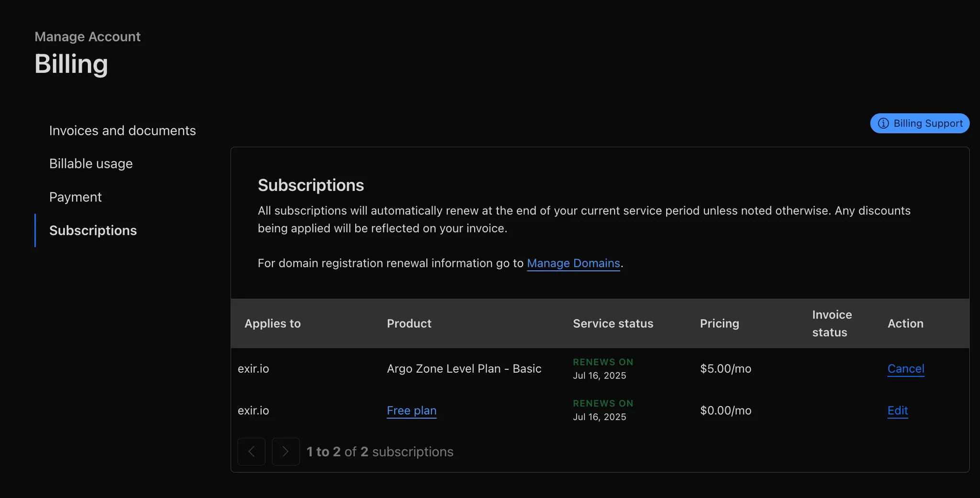Go to next subscriptions page arrow
Screen dimensions: 980x498
coord(286,452)
